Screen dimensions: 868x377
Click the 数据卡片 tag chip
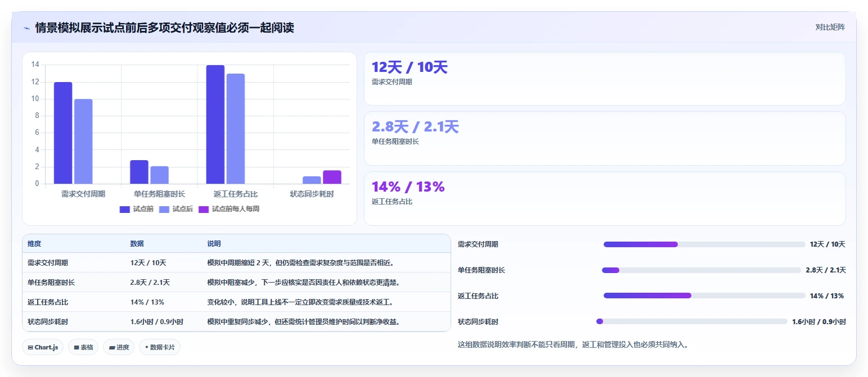[x=160, y=347]
